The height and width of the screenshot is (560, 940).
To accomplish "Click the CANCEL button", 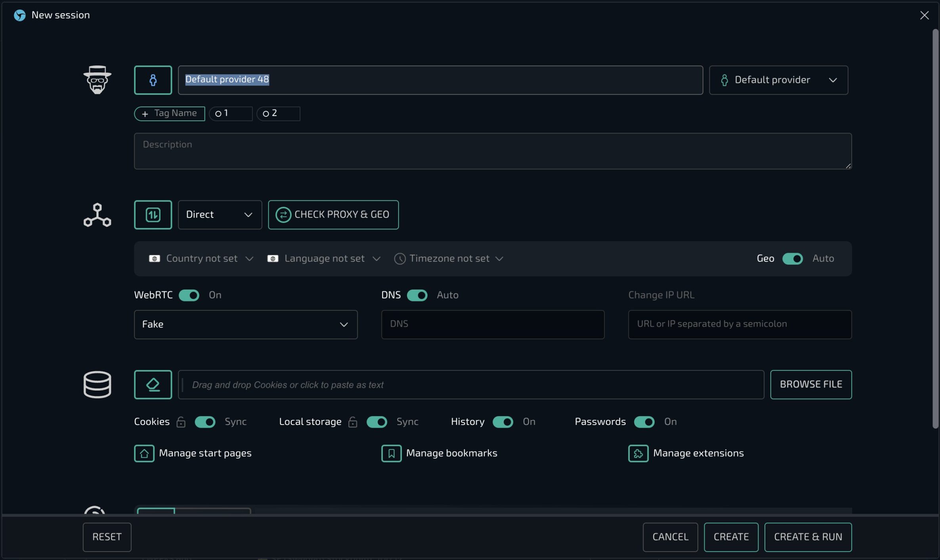I will click(671, 537).
